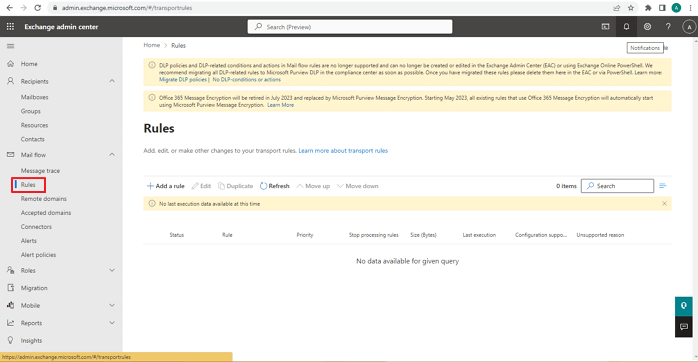The width and height of the screenshot is (698, 362).
Task: Open Resources under Recipients
Action: (x=34, y=125)
